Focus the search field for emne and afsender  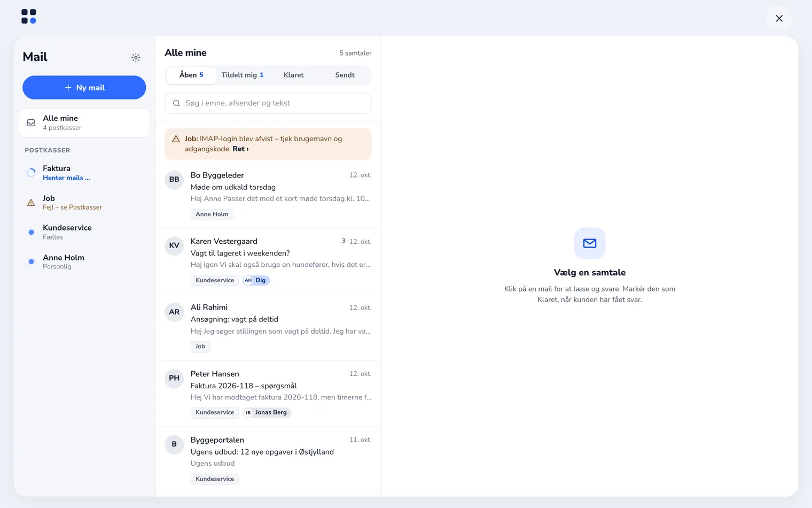coord(268,103)
